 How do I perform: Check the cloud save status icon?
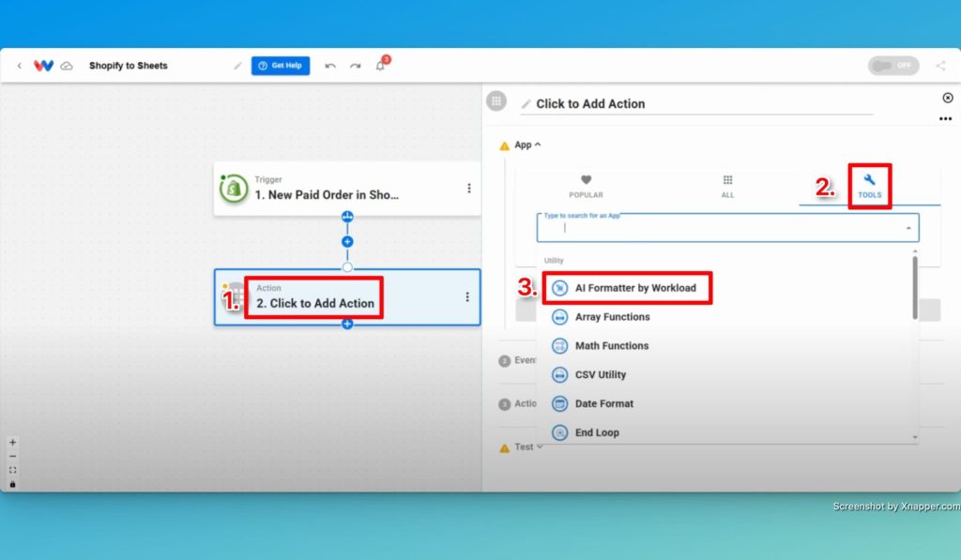pos(67,66)
